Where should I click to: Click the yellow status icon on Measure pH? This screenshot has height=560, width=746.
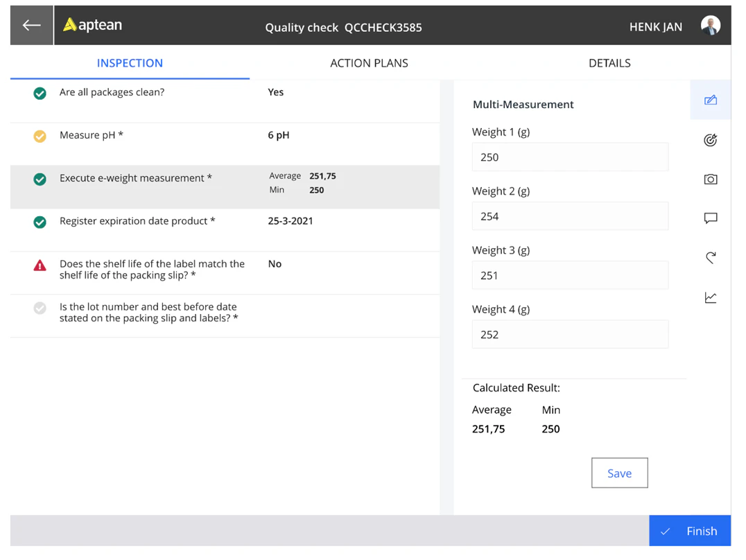[40, 136]
